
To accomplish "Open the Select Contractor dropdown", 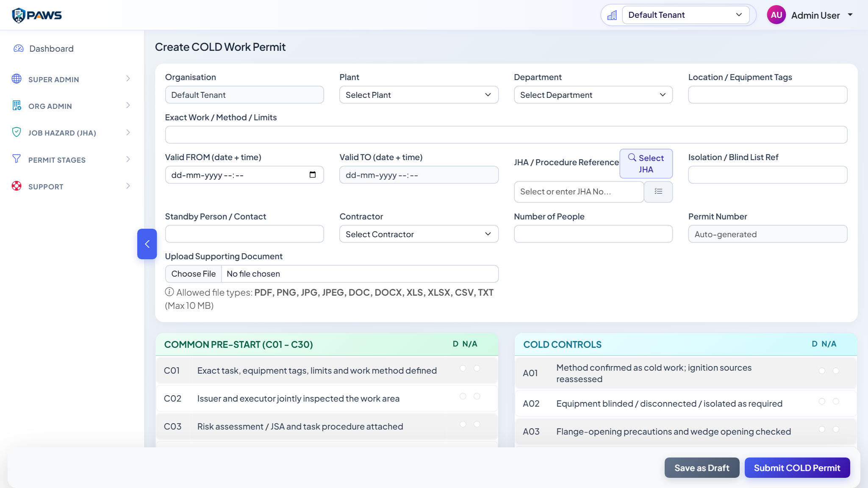I will coord(419,234).
